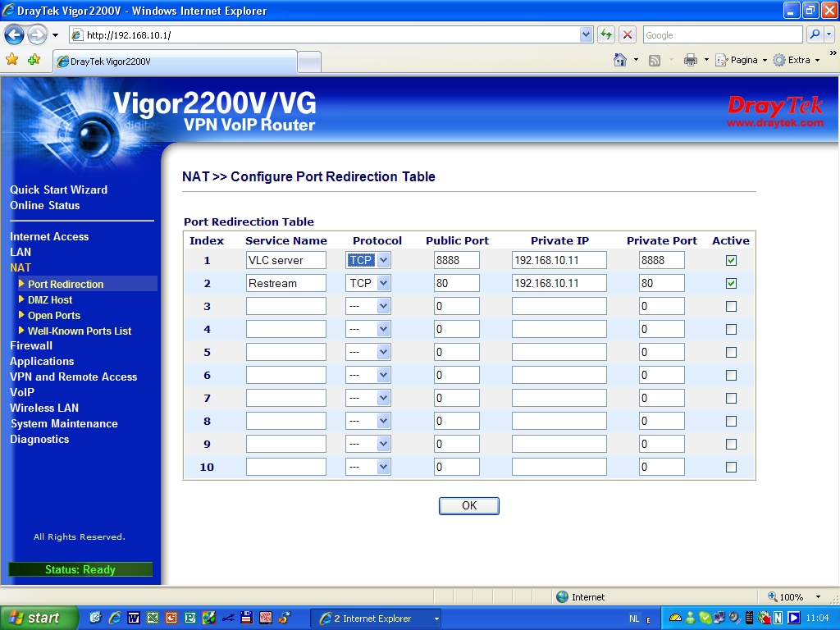Screen dimensions: 840x630
Task: Open the Online Status page
Action: tap(44, 205)
